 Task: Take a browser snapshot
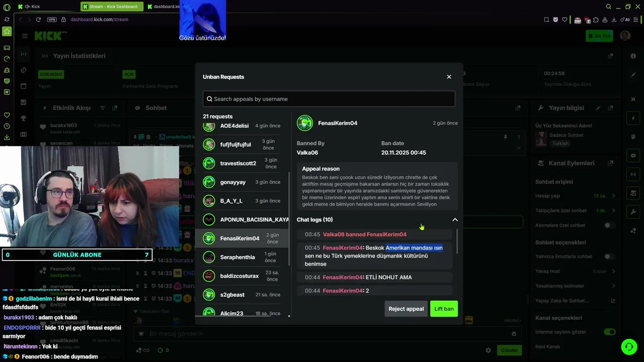click(x=546, y=20)
